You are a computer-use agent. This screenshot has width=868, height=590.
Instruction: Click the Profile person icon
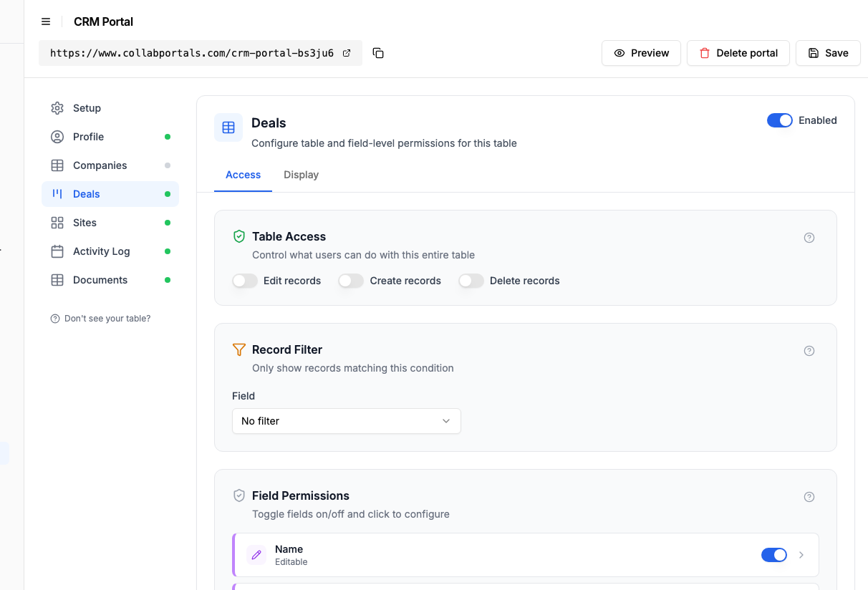[57, 137]
